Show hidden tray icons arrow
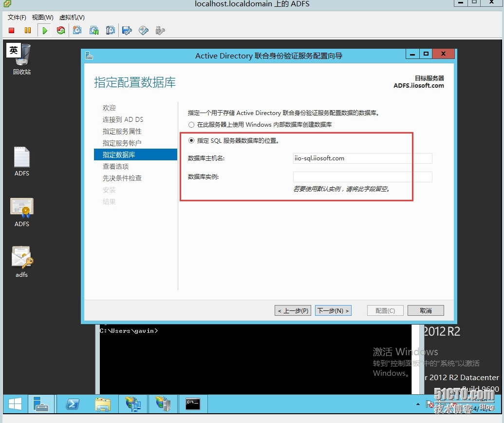 [x=418, y=404]
